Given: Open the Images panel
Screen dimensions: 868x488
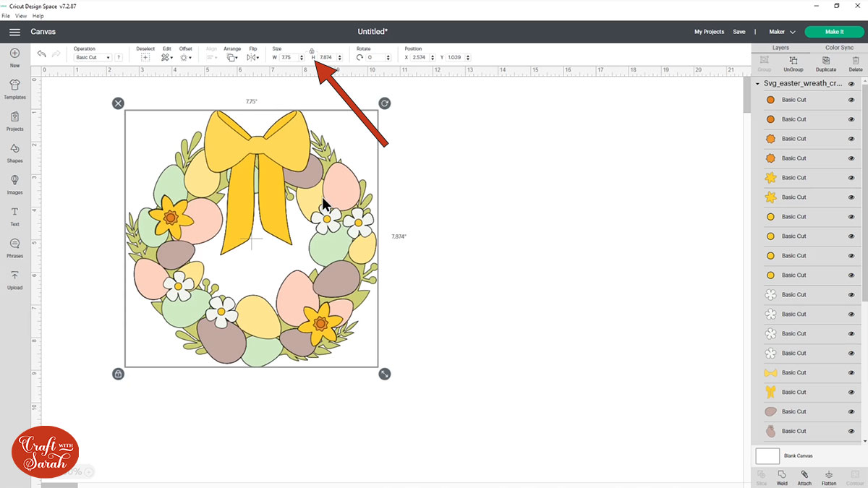Looking at the screenshot, I should click(14, 185).
